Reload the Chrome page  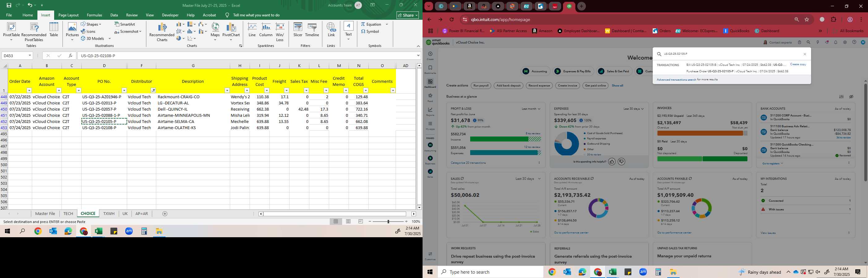[x=452, y=19]
